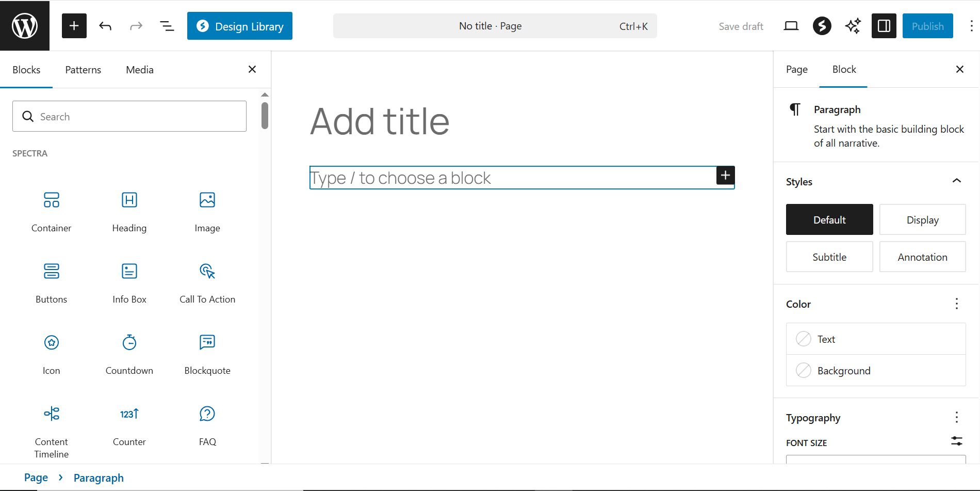
Task: Insert the Blockquote block
Action: click(x=207, y=354)
